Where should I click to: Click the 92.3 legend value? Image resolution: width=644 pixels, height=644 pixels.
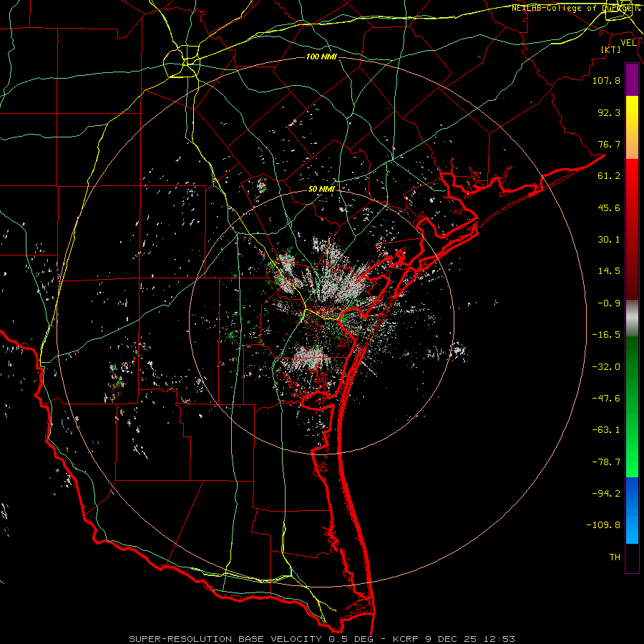pyautogui.click(x=609, y=112)
